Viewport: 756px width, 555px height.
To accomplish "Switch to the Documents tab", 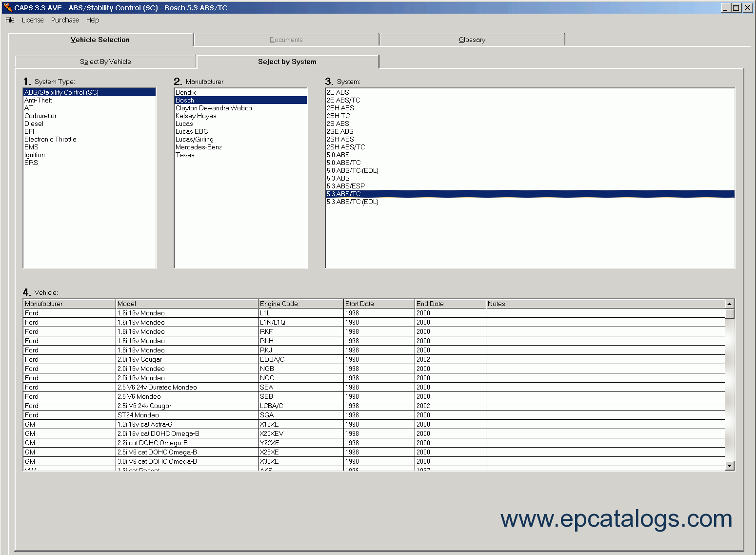I will pyautogui.click(x=286, y=40).
